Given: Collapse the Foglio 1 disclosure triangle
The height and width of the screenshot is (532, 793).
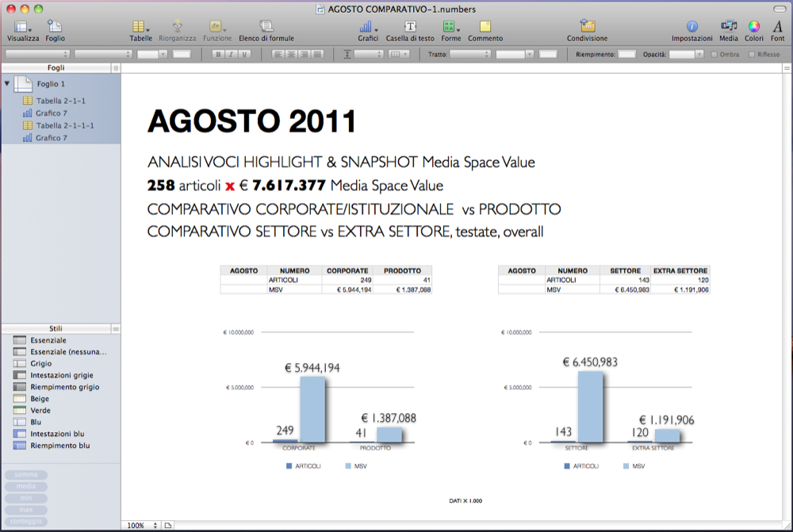Looking at the screenshot, I should [7, 83].
